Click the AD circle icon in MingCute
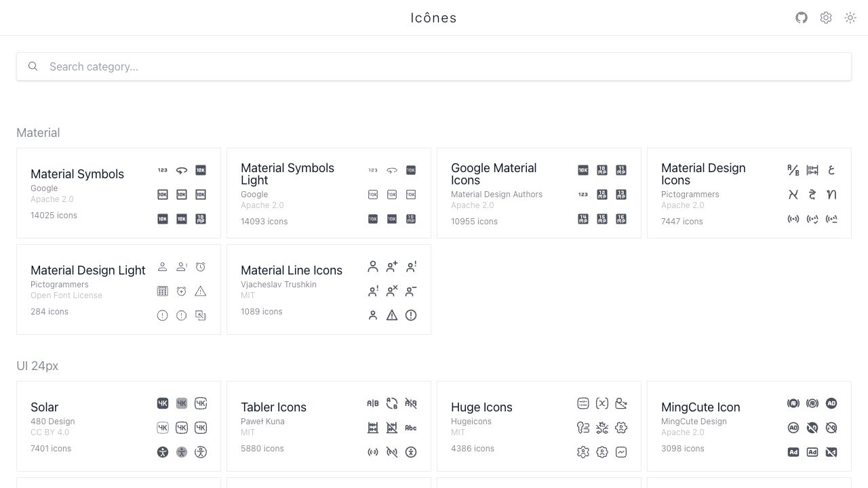Screen dimensions: 868x488 coord(831,403)
